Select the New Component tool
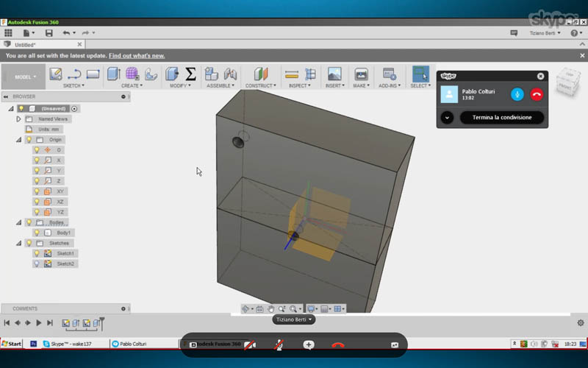This screenshot has width=588, height=368. pyautogui.click(x=212, y=74)
